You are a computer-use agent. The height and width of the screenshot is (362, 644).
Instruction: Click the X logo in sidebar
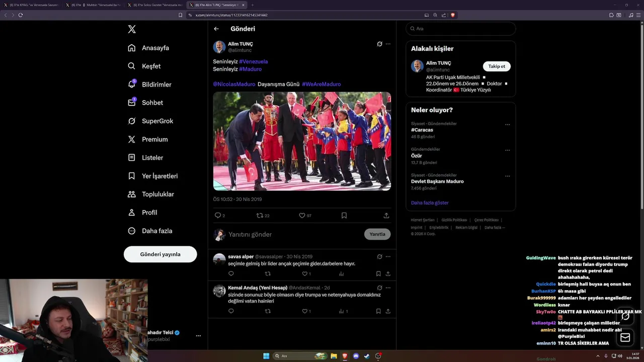[x=132, y=29]
